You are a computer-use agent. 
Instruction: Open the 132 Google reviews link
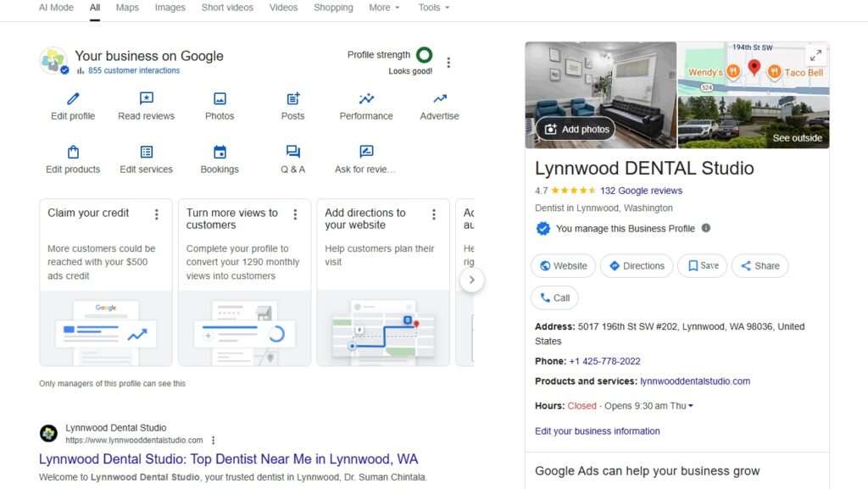coord(641,191)
